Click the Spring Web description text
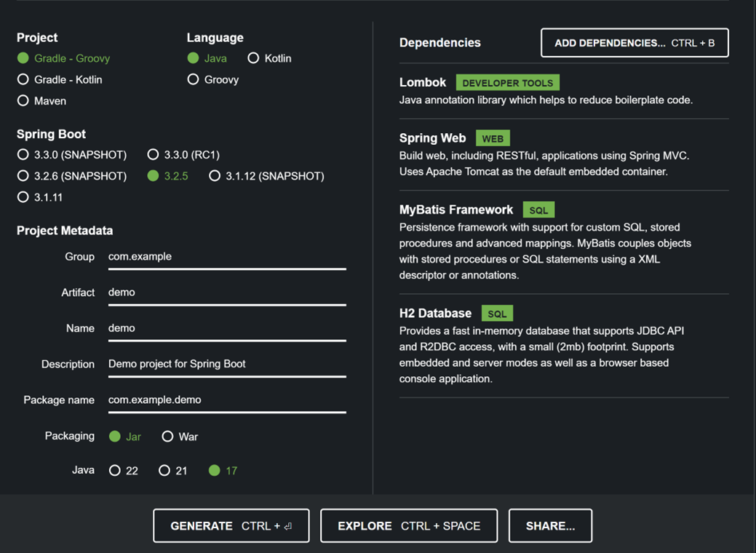Image resolution: width=756 pixels, height=553 pixels. pyautogui.click(x=544, y=164)
